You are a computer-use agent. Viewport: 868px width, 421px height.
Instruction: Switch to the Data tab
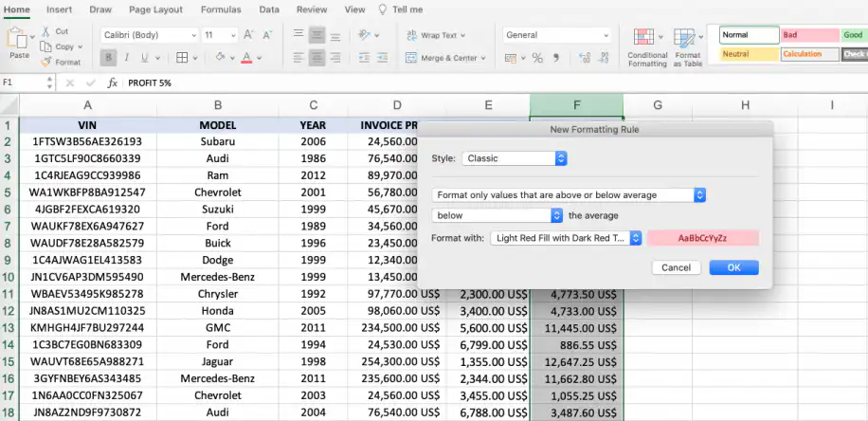[x=269, y=9]
